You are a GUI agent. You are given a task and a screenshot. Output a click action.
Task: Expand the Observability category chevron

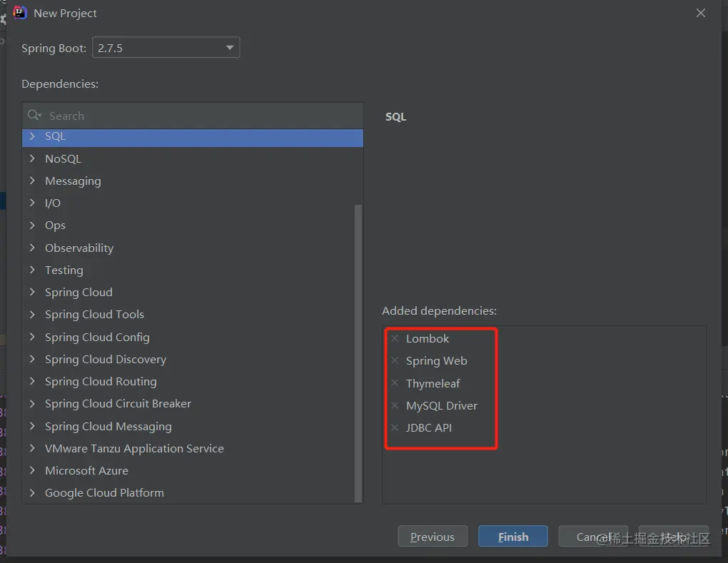tap(32, 248)
